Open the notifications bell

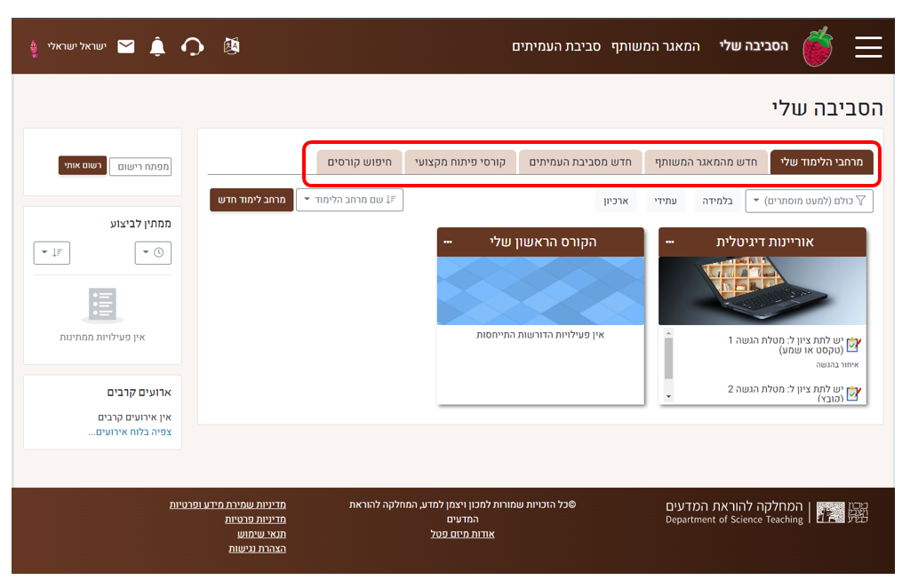point(157,46)
